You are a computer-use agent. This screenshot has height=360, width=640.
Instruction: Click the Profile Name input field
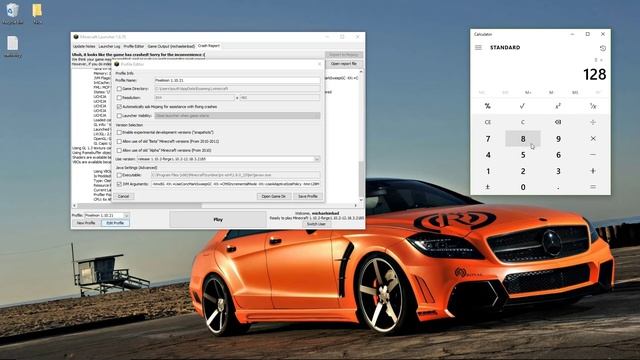[237, 80]
